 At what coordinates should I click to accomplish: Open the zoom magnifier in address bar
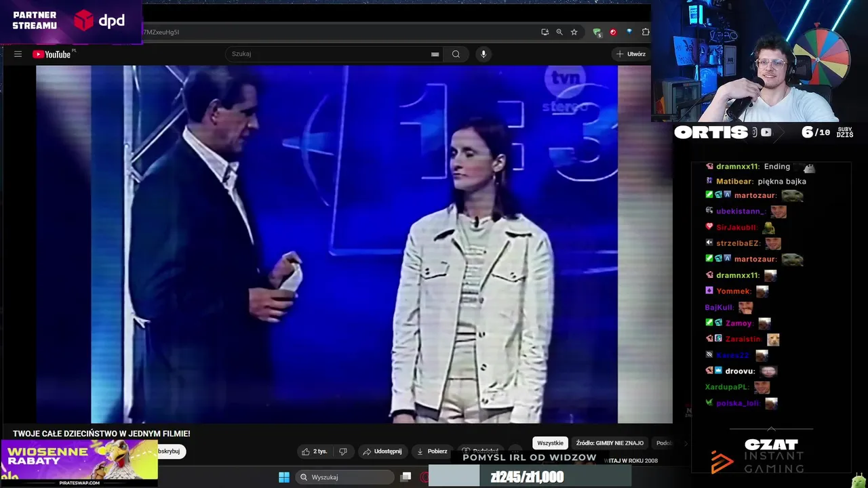point(559,32)
